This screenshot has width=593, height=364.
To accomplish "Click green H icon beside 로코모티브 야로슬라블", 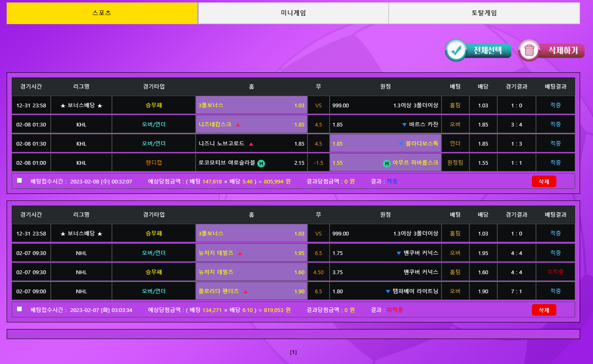I will click(261, 163).
